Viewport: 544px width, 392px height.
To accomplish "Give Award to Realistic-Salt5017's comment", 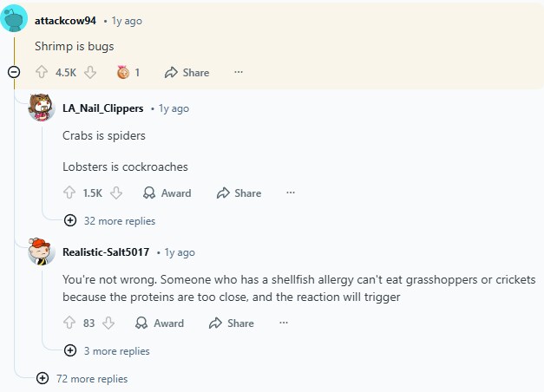I will click(160, 323).
